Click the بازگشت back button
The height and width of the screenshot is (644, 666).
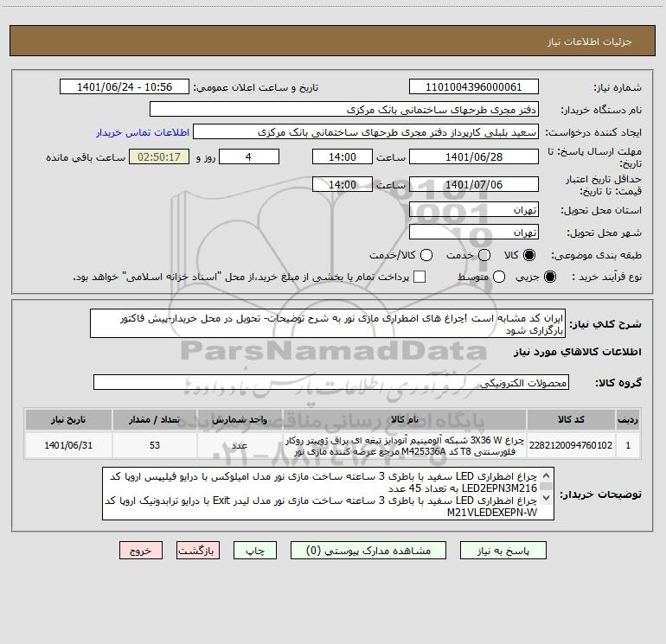click(198, 551)
